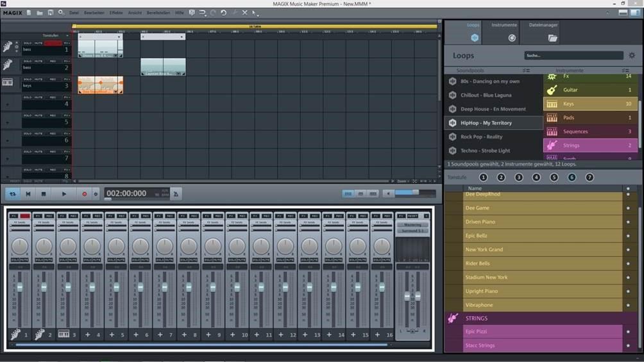644x362 pixels.
Task: Click the speaker mute icon left of volume slider
Action: click(388, 193)
